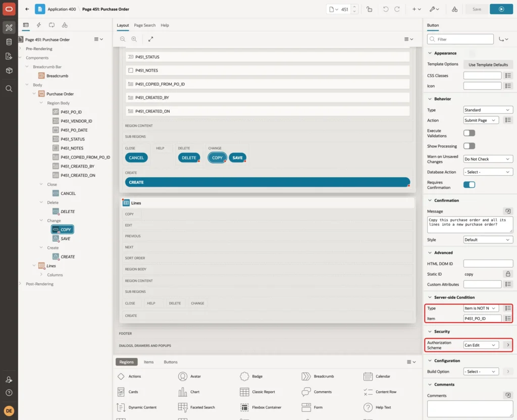This screenshot has width=517, height=420.
Task: Open Warn on Unsaved Changes dropdown
Action: (x=488, y=159)
